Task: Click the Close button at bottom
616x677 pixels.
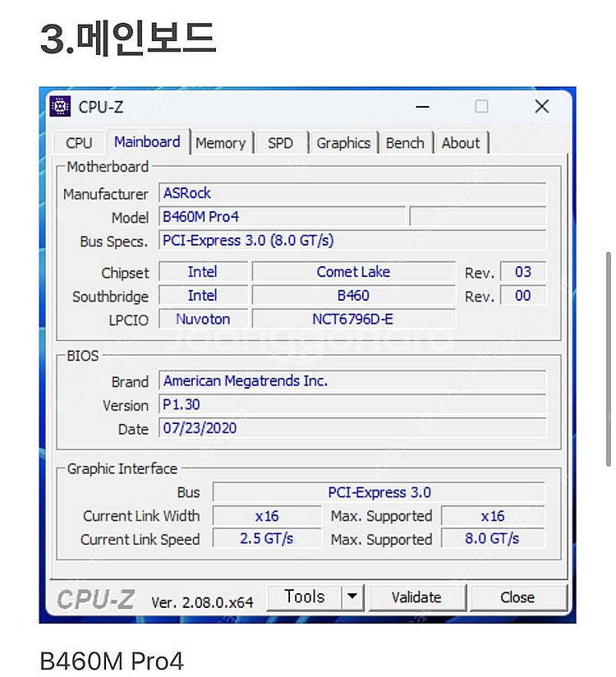Action: [x=517, y=597]
